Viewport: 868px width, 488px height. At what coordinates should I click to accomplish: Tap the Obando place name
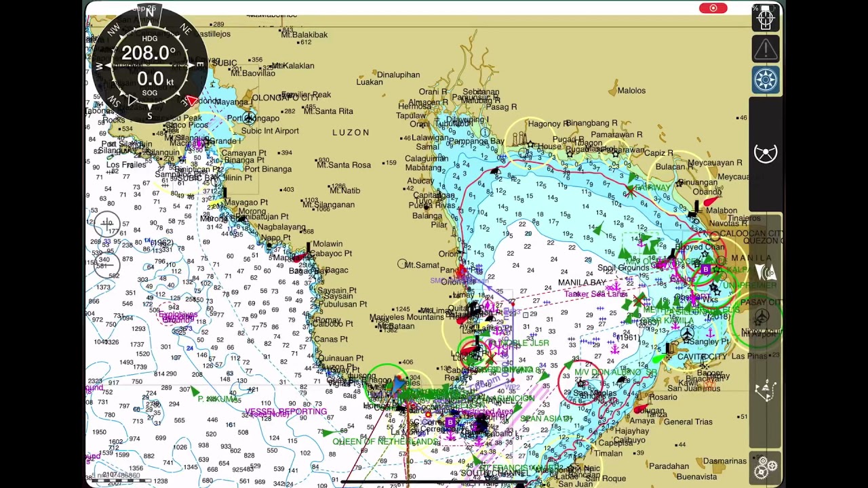click(707, 192)
